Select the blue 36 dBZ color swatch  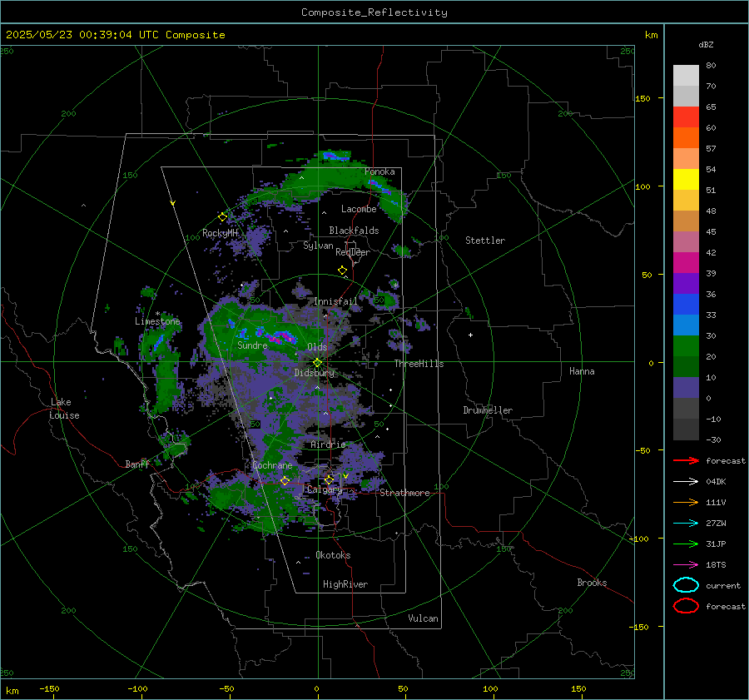pyautogui.click(x=686, y=304)
